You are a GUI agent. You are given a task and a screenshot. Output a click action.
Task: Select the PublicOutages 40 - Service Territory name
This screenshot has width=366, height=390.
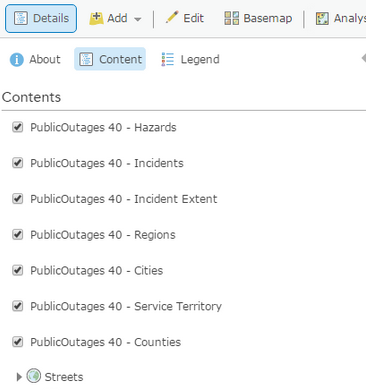coord(126,306)
